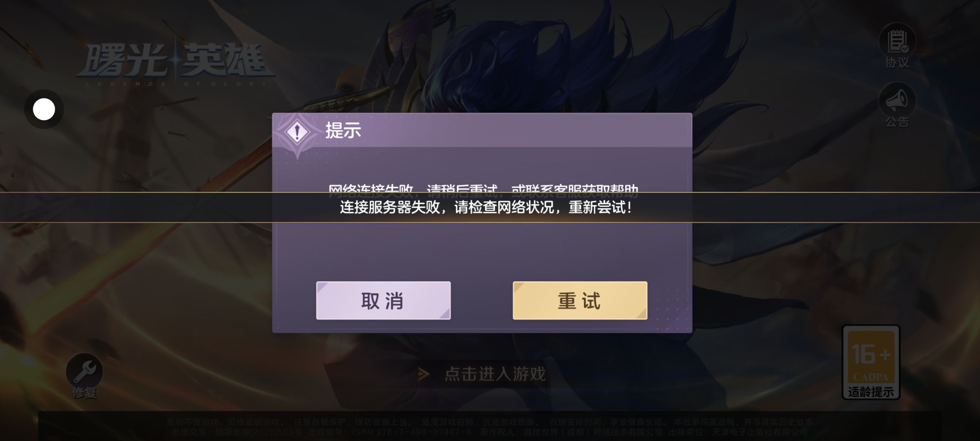This screenshot has width=980, height=441.
Task: Tap the 连接服务器失败 toast banner
Action: click(490, 207)
